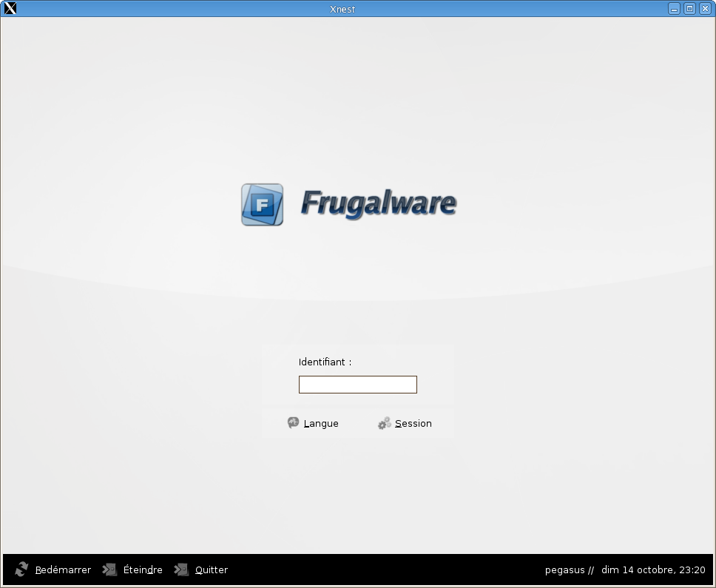This screenshot has height=588, width=716.
Task: Focus the Identifiant text field
Action: 357,385
